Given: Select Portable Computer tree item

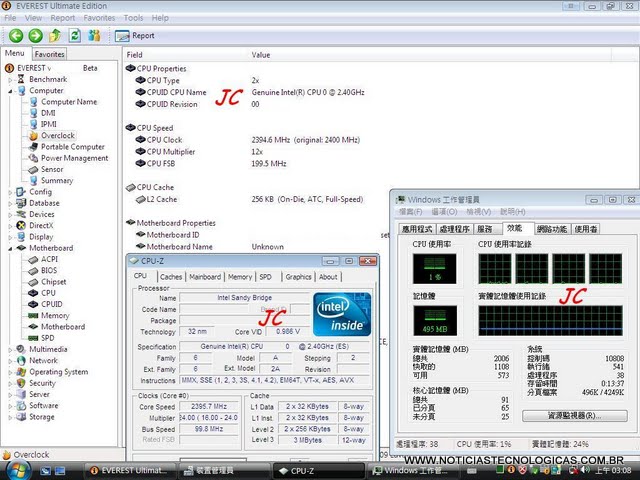Looking at the screenshot, I should [73, 147].
